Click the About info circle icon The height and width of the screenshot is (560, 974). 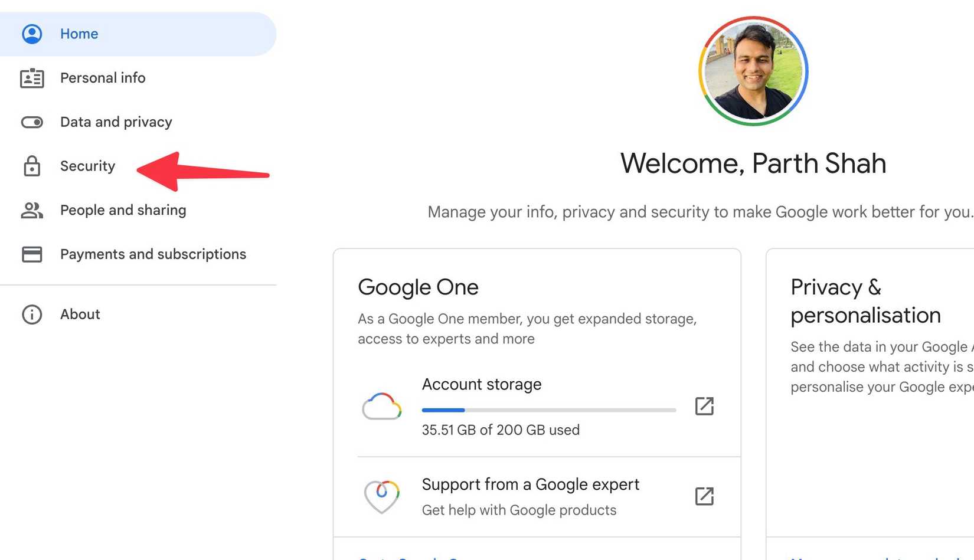tap(32, 315)
